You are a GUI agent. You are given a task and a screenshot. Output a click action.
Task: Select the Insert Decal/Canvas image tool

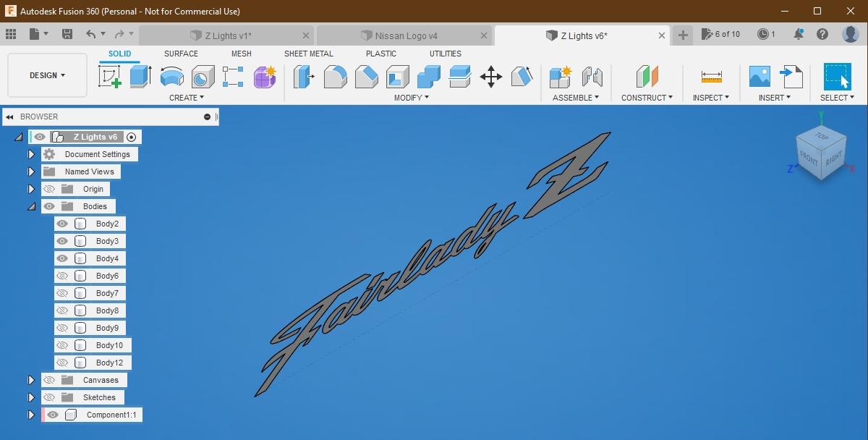759,76
